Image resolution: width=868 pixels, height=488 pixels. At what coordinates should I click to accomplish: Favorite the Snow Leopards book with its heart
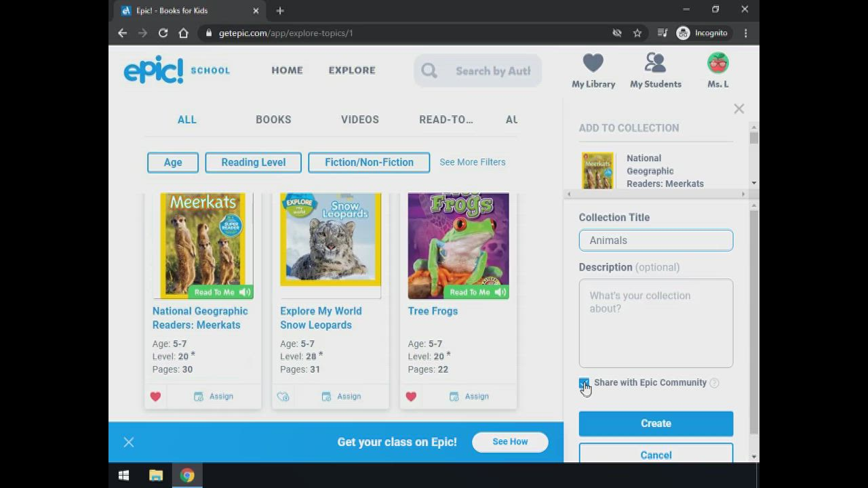283,396
